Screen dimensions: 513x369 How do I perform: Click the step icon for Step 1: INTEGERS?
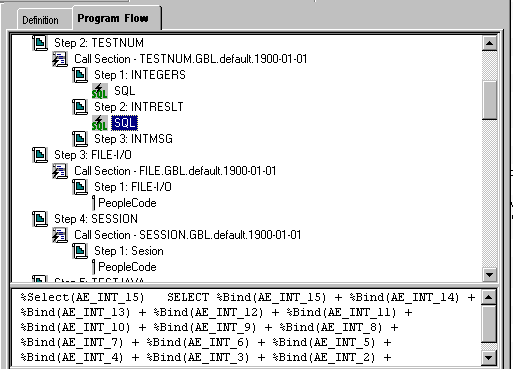coord(80,75)
